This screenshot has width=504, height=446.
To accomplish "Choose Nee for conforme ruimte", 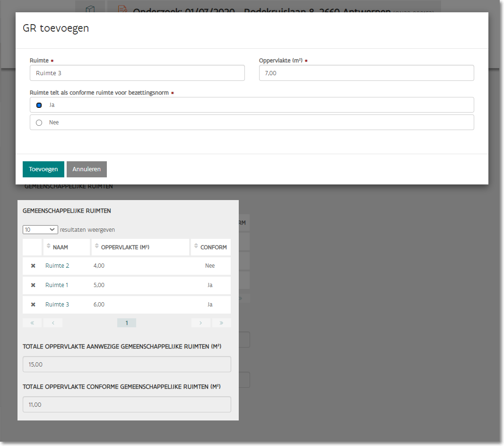I will pos(39,122).
